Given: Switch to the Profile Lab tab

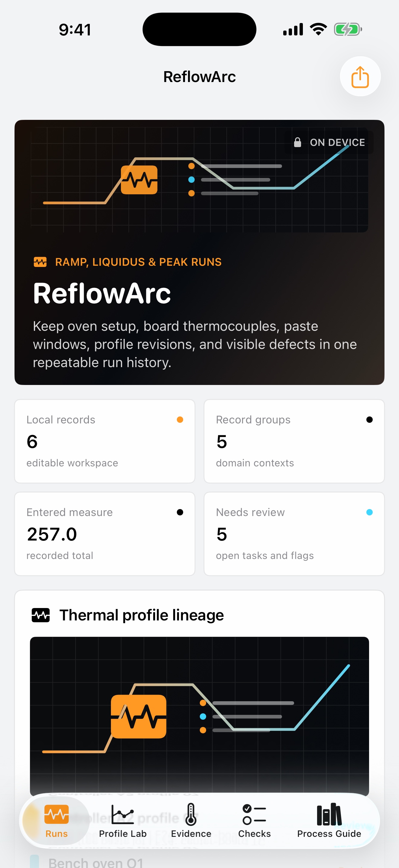Looking at the screenshot, I should [122, 821].
